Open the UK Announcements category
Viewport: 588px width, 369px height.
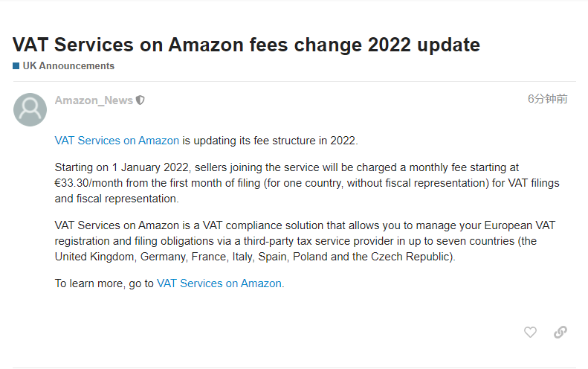pos(68,66)
